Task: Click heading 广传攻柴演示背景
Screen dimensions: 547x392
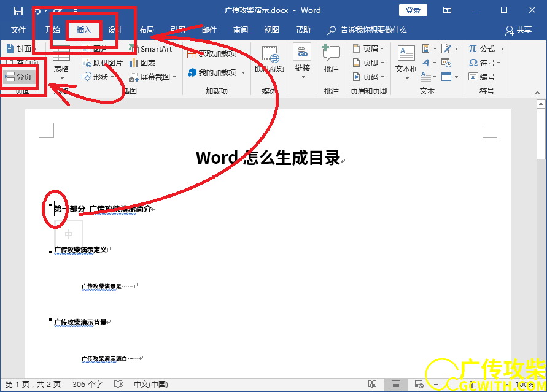Action: point(80,322)
